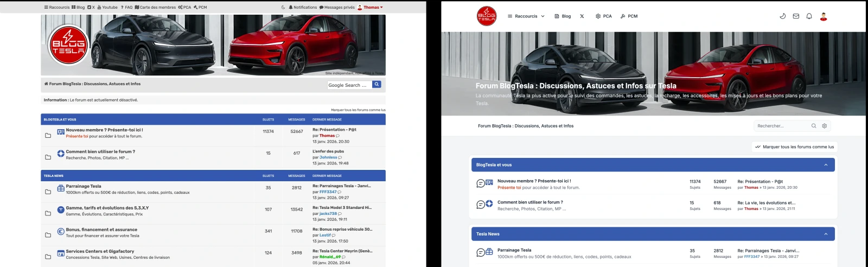Open X social link in left forum navbar
This screenshot has width=868, height=267.
point(91,8)
